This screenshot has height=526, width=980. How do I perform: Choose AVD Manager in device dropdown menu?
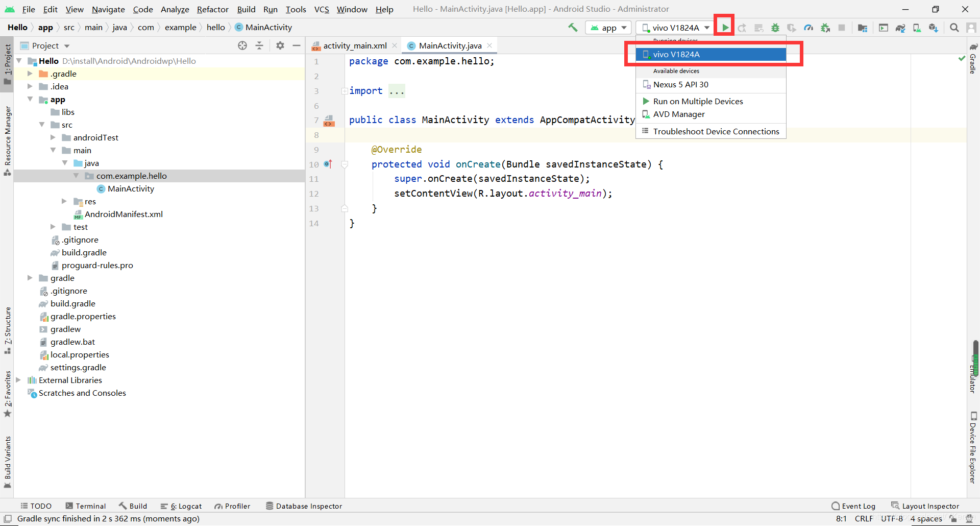(710, 114)
